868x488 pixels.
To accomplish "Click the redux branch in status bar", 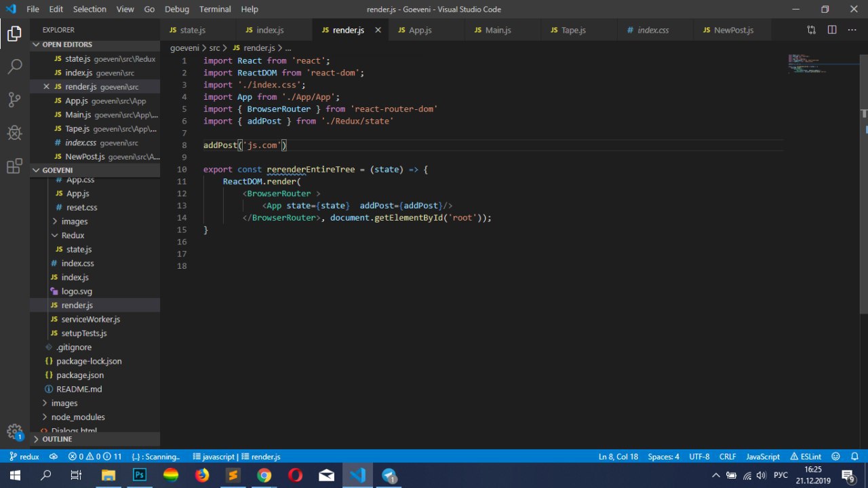I will [24, 457].
